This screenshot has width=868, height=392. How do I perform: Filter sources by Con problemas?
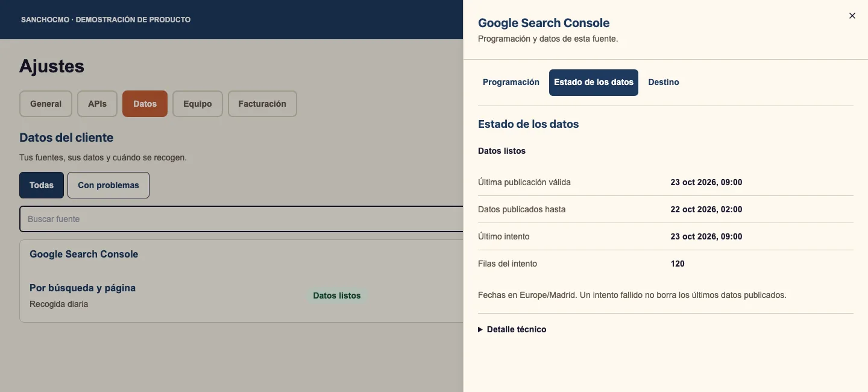click(108, 185)
